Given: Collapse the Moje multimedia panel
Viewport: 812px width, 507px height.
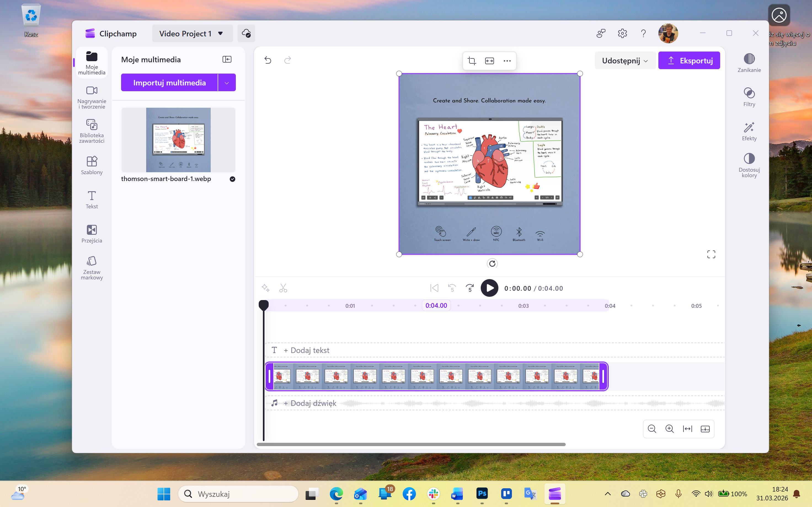Looking at the screenshot, I should coord(227,59).
